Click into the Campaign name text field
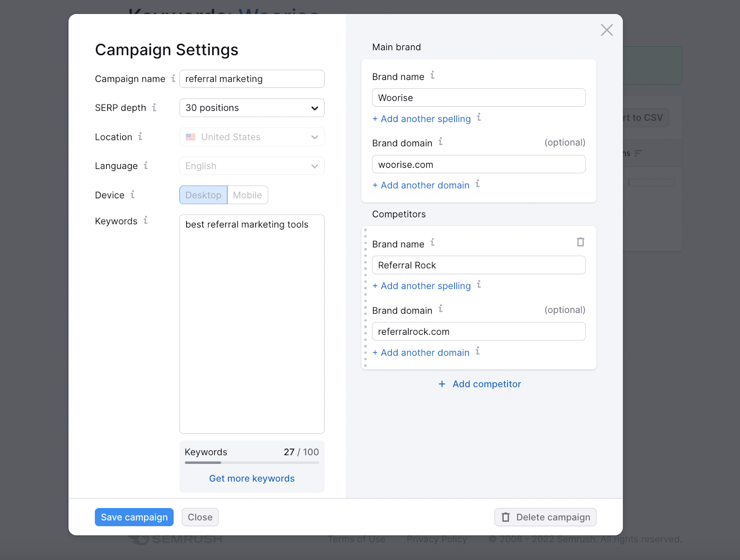The image size is (740, 560). click(x=252, y=79)
